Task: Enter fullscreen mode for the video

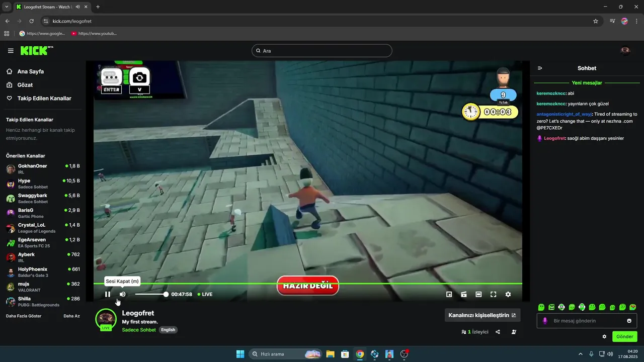Action: tap(494, 294)
